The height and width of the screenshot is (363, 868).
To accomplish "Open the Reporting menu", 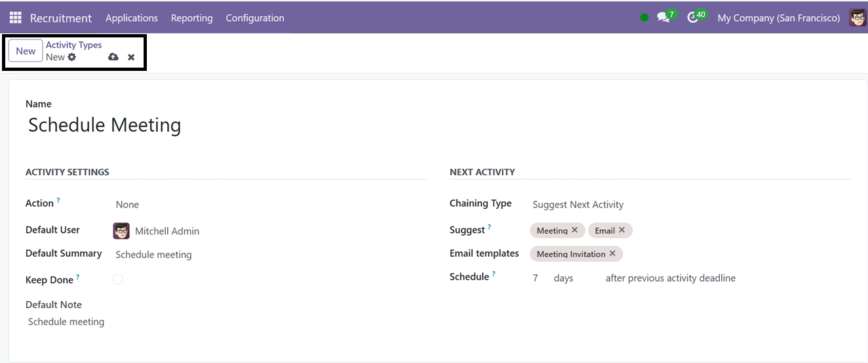I will [191, 18].
